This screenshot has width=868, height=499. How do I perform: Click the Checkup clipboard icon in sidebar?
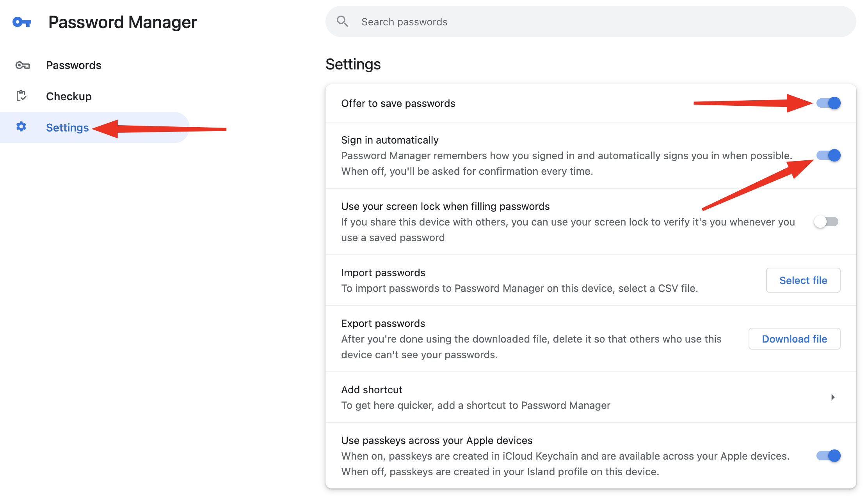tap(21, 96)
